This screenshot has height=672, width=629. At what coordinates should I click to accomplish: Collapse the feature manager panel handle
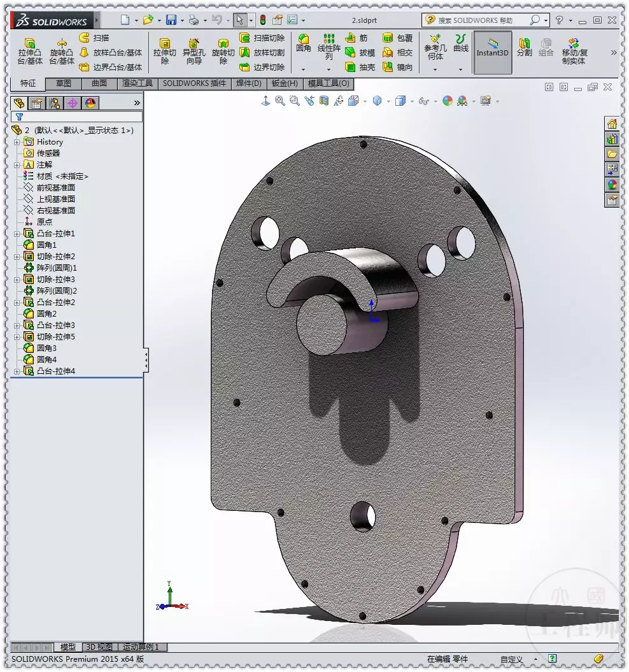146,360
